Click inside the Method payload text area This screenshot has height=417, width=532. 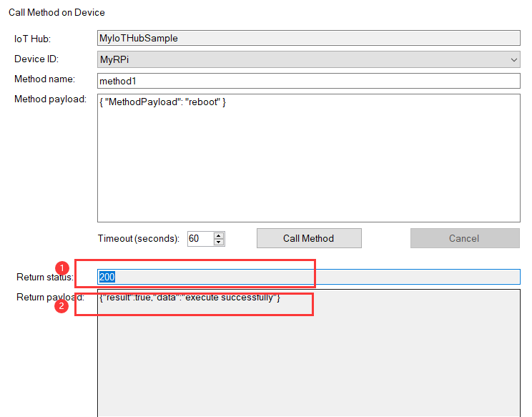[308, 158]
